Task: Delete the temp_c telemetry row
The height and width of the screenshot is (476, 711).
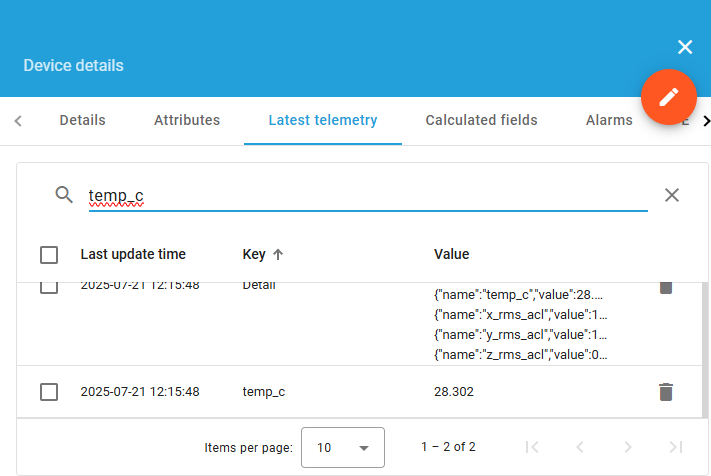Action: pyautogui.click(x=665, y=392)
